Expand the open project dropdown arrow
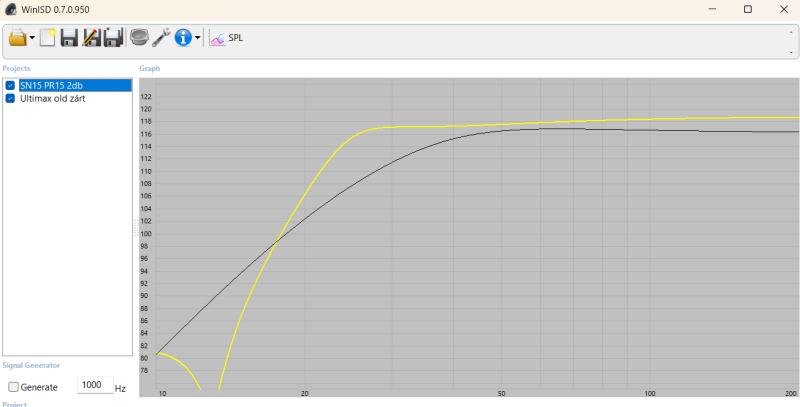Viewport: 800px width, 407px height. coord(32,38)
